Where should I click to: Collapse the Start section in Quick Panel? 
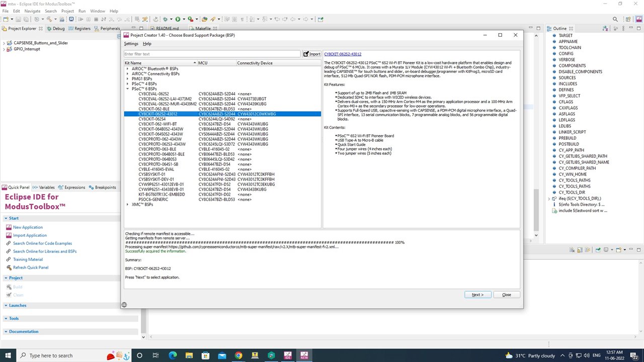[6, 218]
